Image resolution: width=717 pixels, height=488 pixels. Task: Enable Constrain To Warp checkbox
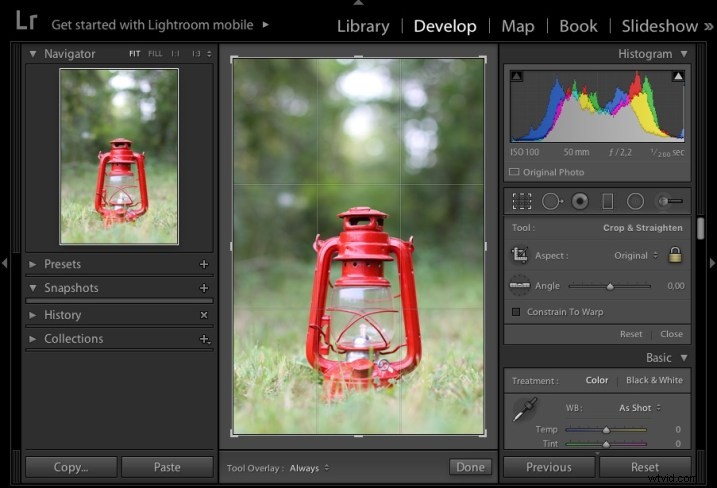tap(516, 312)
